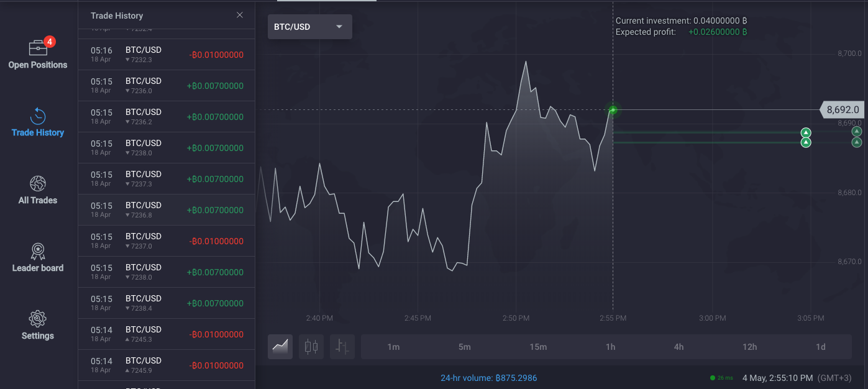Open the trade row priced 7236.0
Image resolution: width=868 pixels, height=389 pixels.
tap(167, 86)
